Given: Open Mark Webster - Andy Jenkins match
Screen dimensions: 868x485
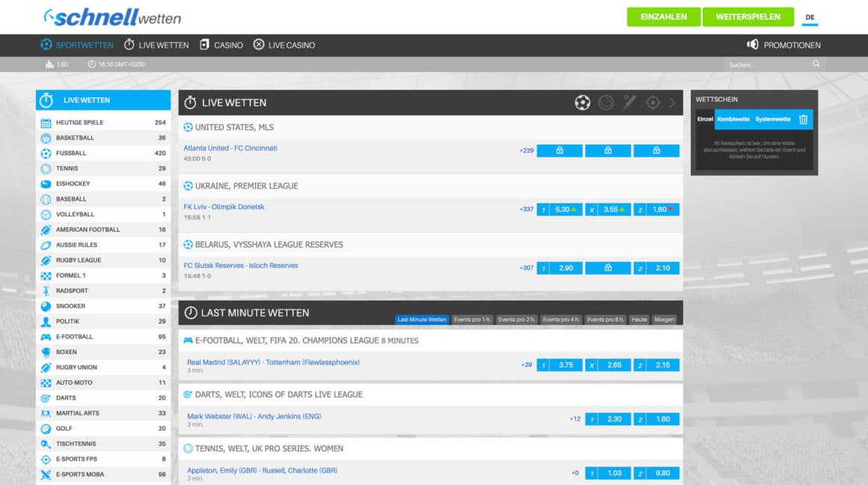Looking at the screenshot, I should [x=254, y=416].
